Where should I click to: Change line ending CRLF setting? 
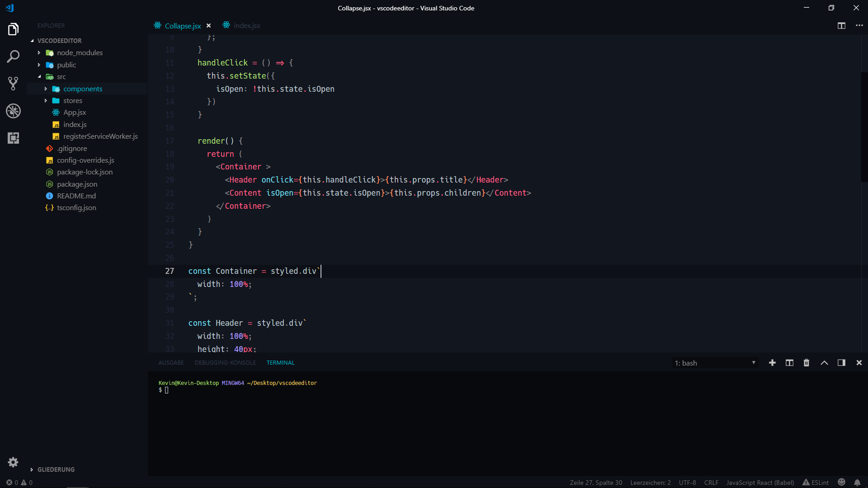point(711,483)
